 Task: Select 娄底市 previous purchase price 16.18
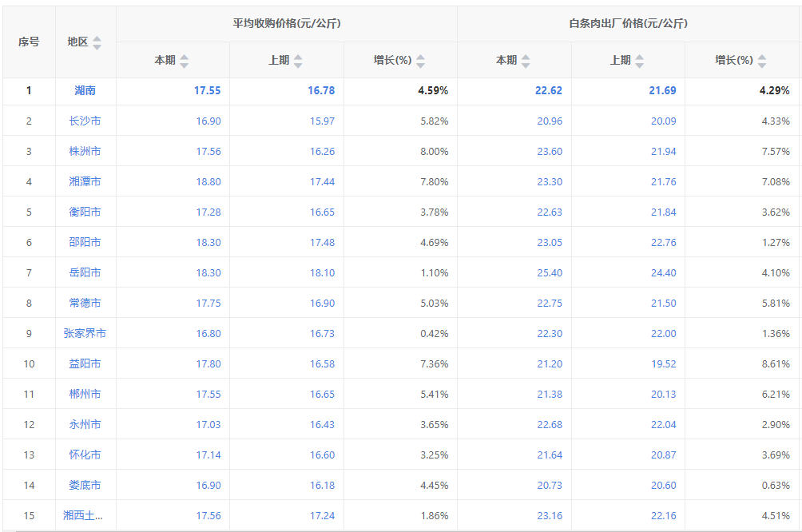(x=322, y=486)
